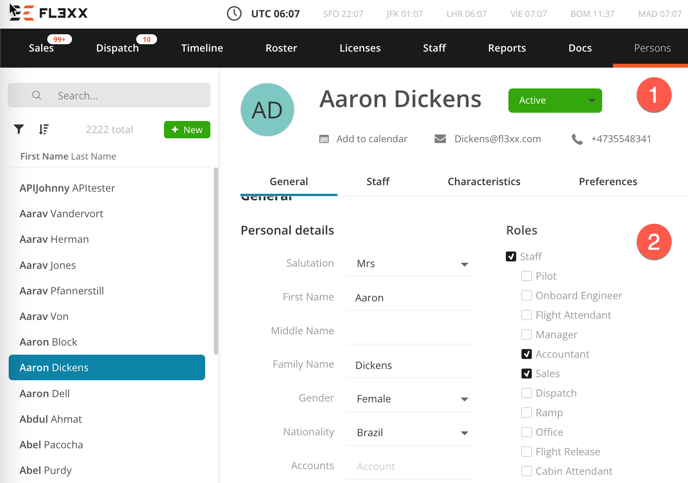Viewport: 688px width, 483px height.
Task: Check the Pilot role checkbox
Action: click(526, 276)
